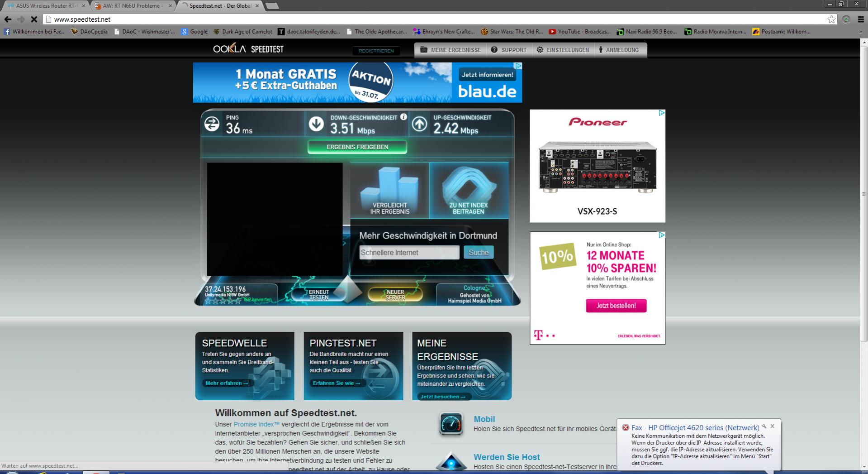This screenshot has height=474, width=868.
Task: Click the Pioneer VSX-923-S advertisement
Action: [x=598, y=166]
